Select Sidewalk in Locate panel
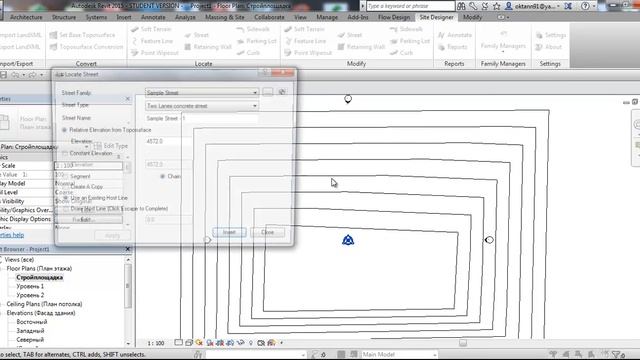This screenshot has height=360, width=640. (253, 29)
